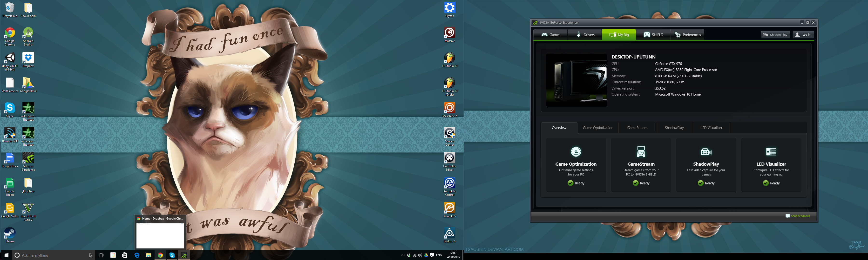Switch to the Game Optimization sub-tab
This screenshot has height=260, width=868.
click(598, 128)
